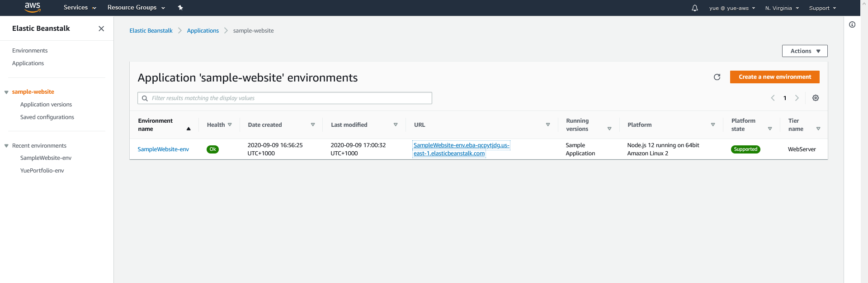868x283 pixels.
Task: Go to Applications in sidebar
Action: pos(28,63)
